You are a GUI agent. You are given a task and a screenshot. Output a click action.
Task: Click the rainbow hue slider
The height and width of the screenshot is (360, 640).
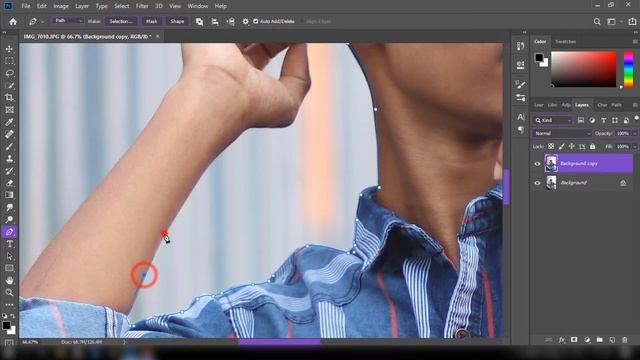pos(629,69)
